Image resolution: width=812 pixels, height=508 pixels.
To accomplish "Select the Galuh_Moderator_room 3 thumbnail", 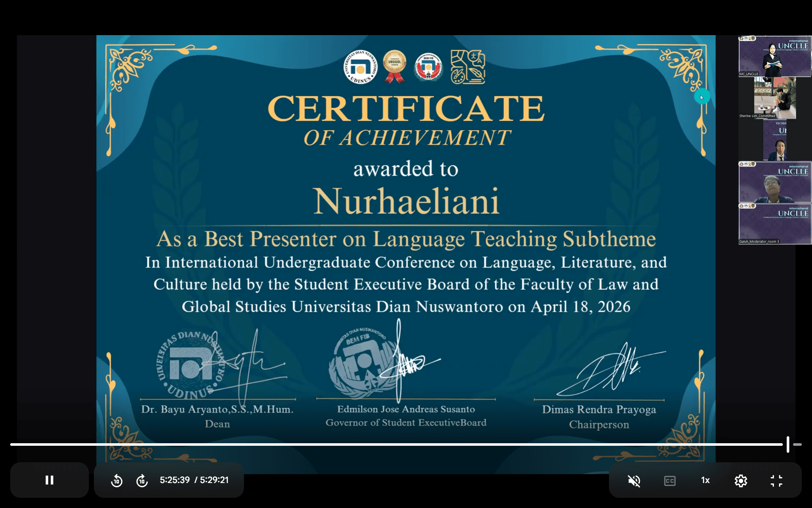I will (775, 224).
